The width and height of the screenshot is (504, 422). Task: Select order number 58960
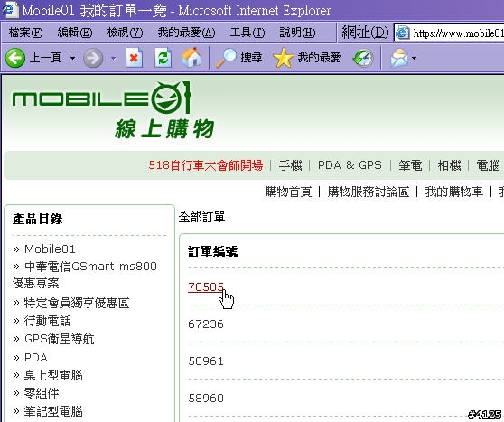[x=206, y=398]
